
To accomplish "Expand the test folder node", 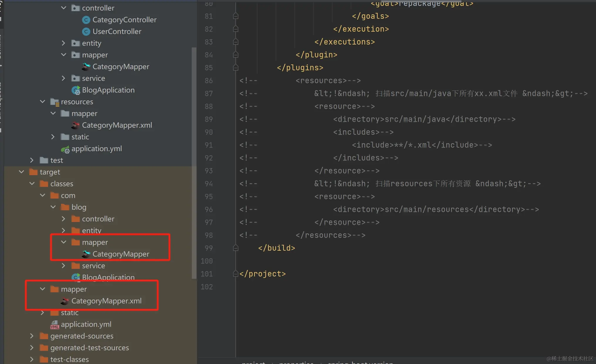I will point(32,160).
